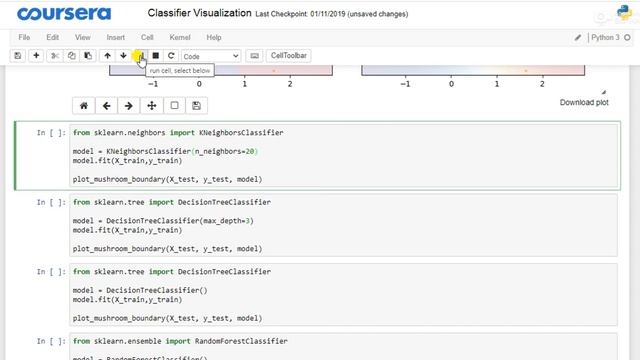Viewport: 640px width, 360px height.
Task: Save the plot figure icon
Action: tap(196, 106)
